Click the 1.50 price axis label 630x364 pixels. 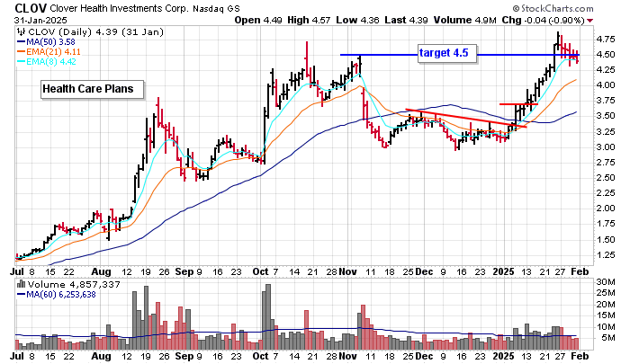tap(606, 240)
